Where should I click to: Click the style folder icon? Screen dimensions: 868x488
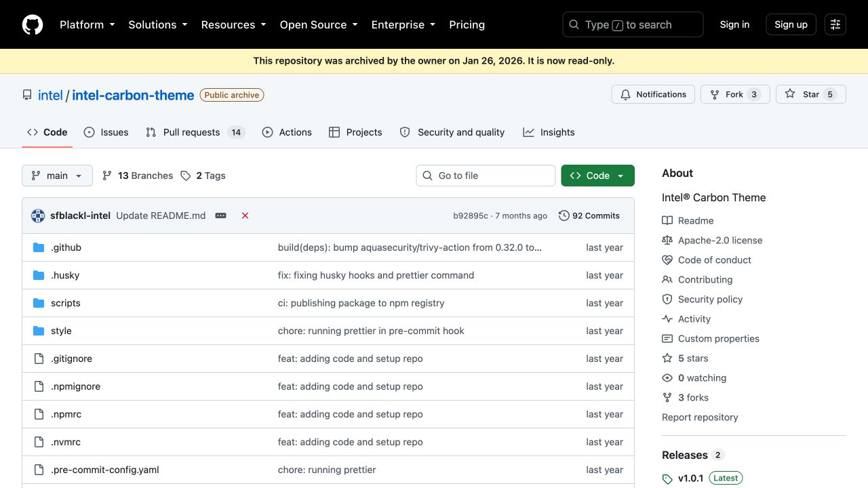point(39,331)
